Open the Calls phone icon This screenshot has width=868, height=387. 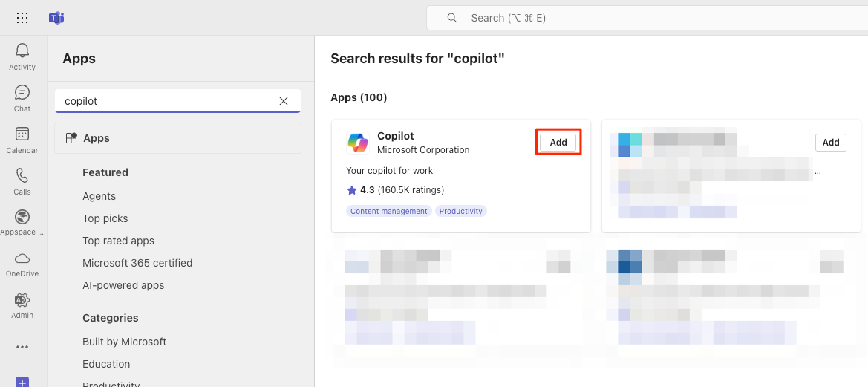[22, 175]
